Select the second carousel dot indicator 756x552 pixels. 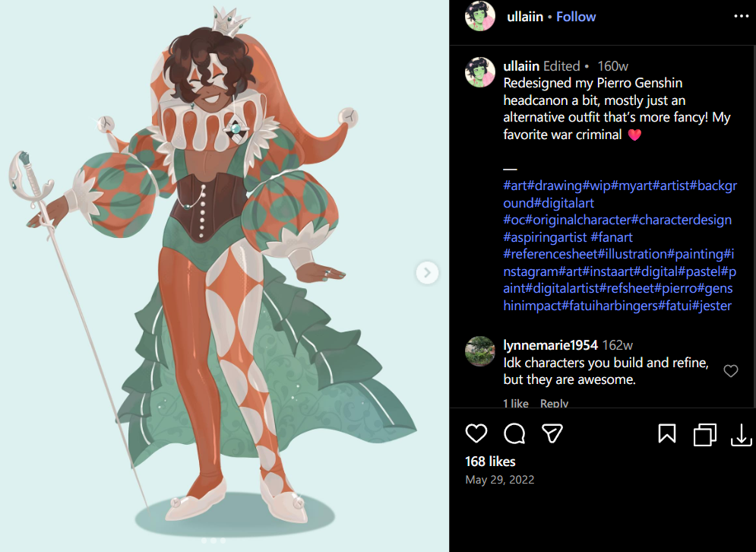214,541
